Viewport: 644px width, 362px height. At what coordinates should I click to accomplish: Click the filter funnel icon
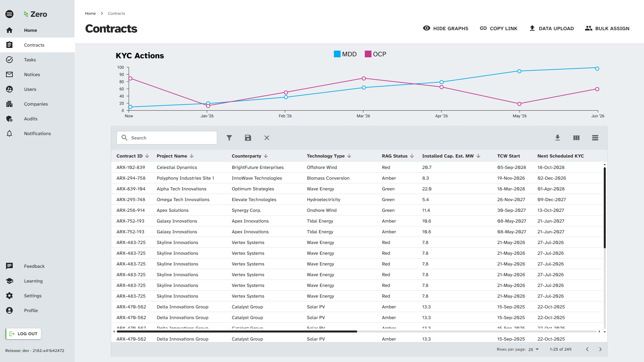(229, 138)
